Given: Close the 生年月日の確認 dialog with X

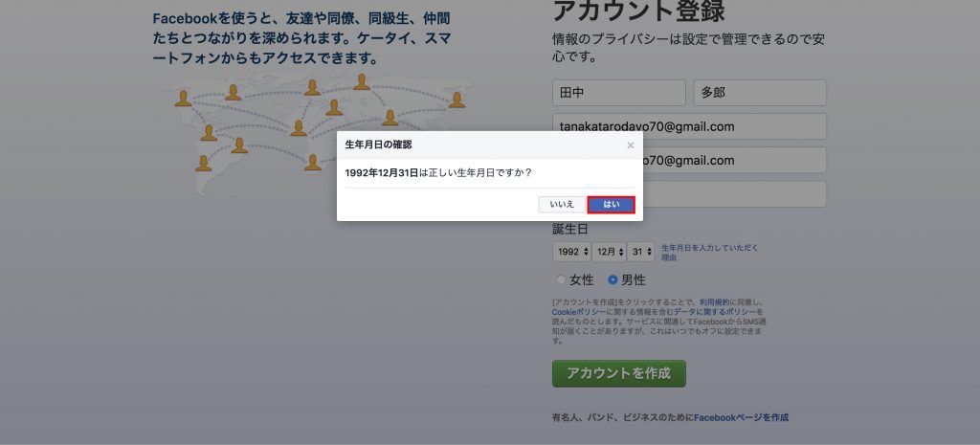Looking at the screenshot, I should click(x=631, y=145).
